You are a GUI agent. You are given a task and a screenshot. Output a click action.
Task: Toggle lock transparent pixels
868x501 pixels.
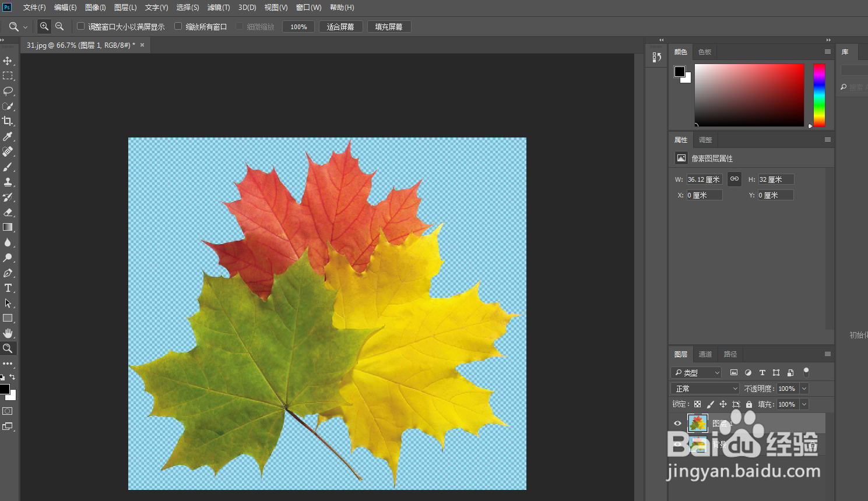pos(697,404)
